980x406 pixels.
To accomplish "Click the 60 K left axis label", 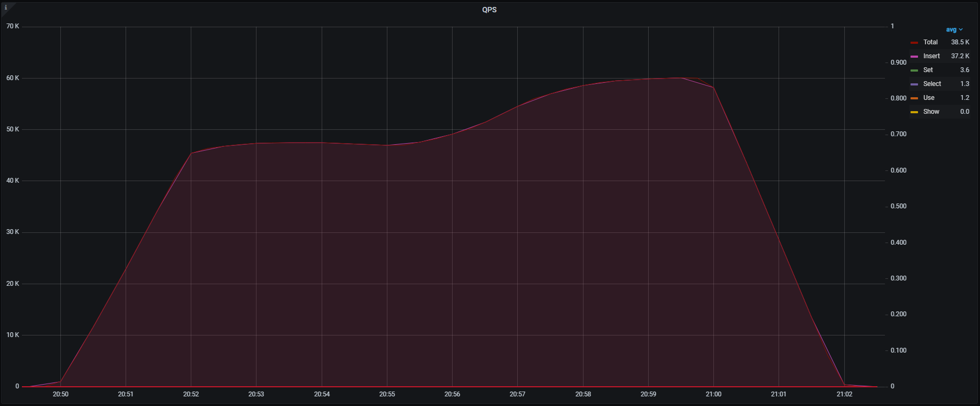I will [x=13, y=78].
